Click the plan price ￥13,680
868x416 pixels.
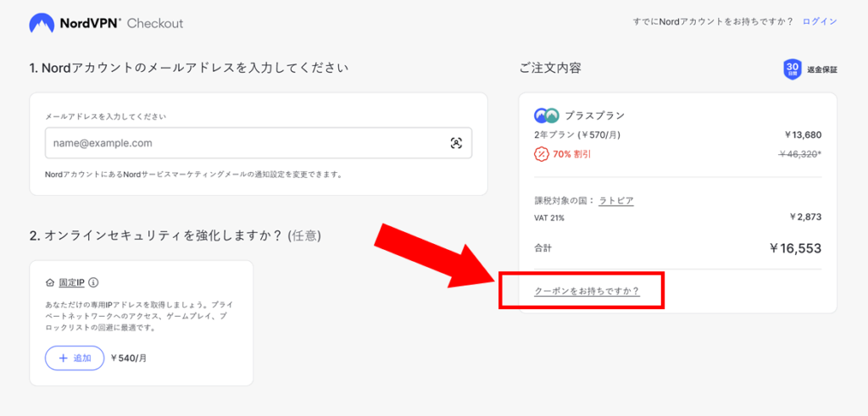click(804, 135)
